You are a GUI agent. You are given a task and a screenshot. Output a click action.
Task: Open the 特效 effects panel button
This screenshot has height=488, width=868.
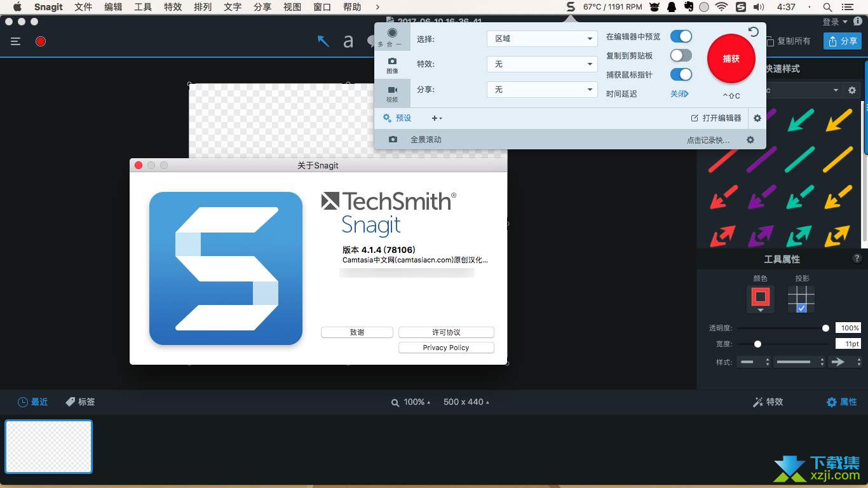(x=768, y=402)
